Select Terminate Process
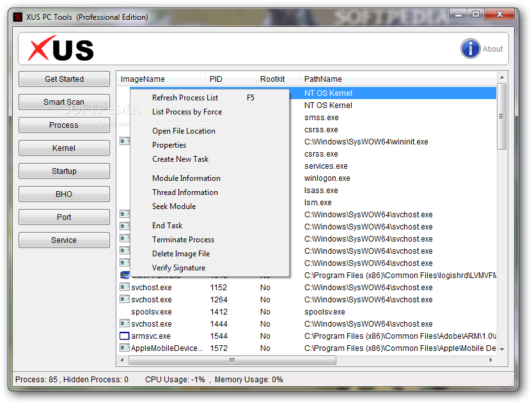Screen dimensions: 532x404 210,240
